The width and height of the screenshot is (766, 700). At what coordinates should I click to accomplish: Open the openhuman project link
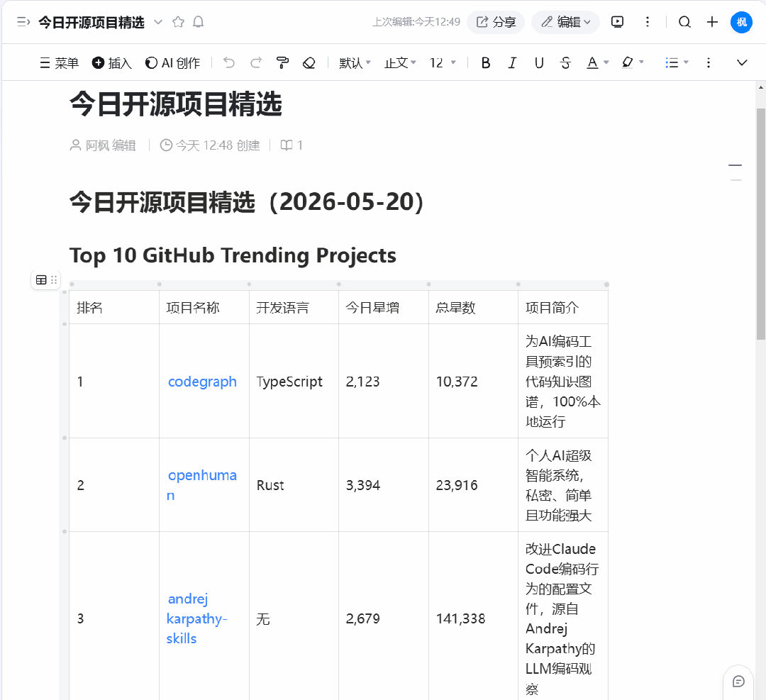201,485
